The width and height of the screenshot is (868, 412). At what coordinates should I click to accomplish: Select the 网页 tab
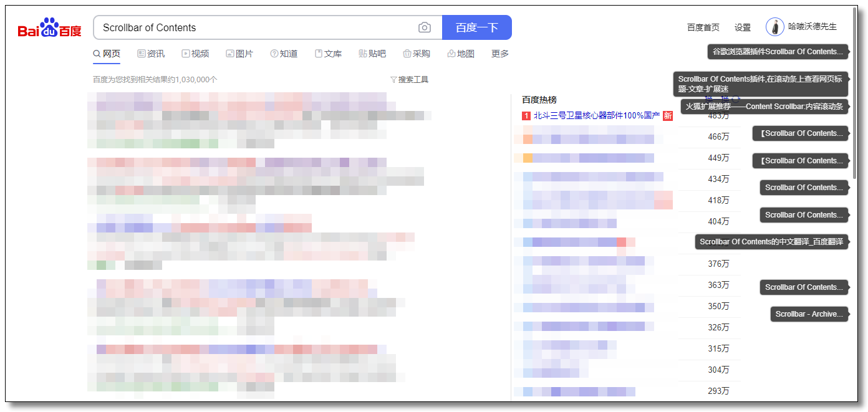pyautogui.click(x=107, y=54)
